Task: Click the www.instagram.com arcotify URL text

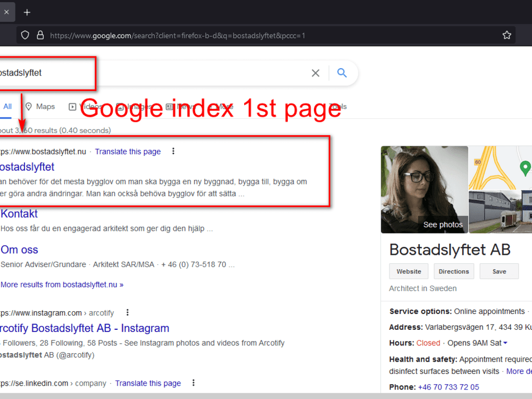Action: click(57, 313)
